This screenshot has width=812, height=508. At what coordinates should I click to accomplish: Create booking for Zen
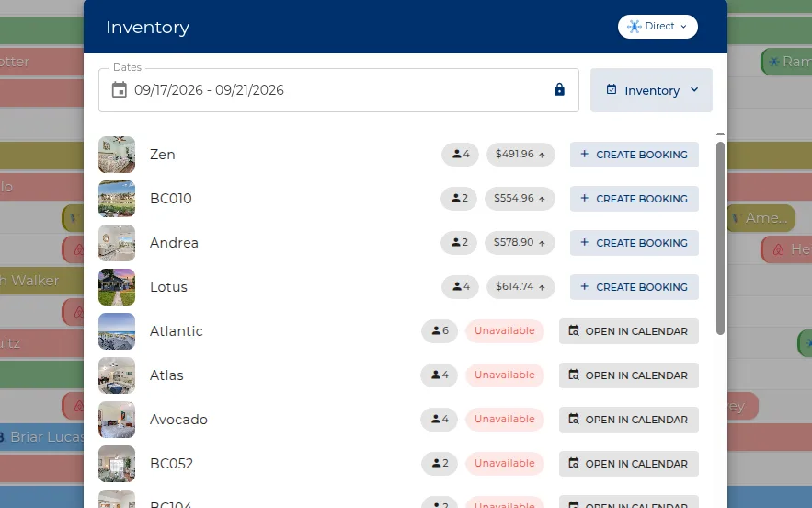pos(635,155)
